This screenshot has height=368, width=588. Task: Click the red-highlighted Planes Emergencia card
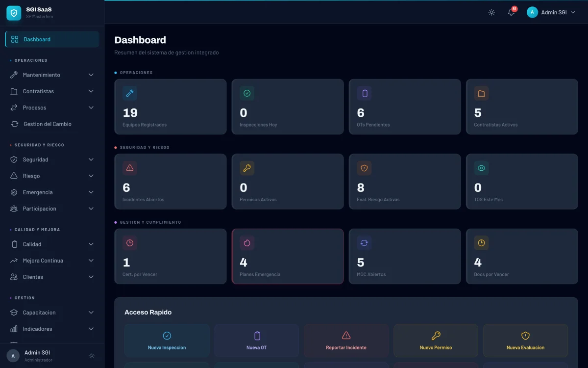tap(288, 256)
